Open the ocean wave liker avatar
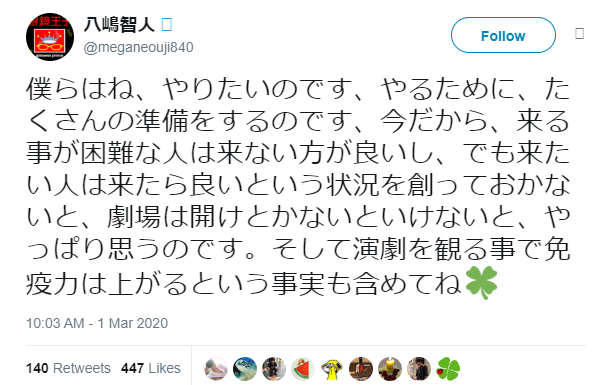The width and height of the screenshot is (595, 385). [x=245, y=368]
